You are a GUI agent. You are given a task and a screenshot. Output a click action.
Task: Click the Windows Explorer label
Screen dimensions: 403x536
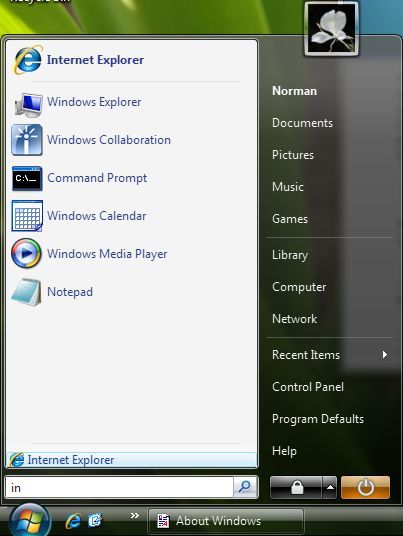(94, 102)
